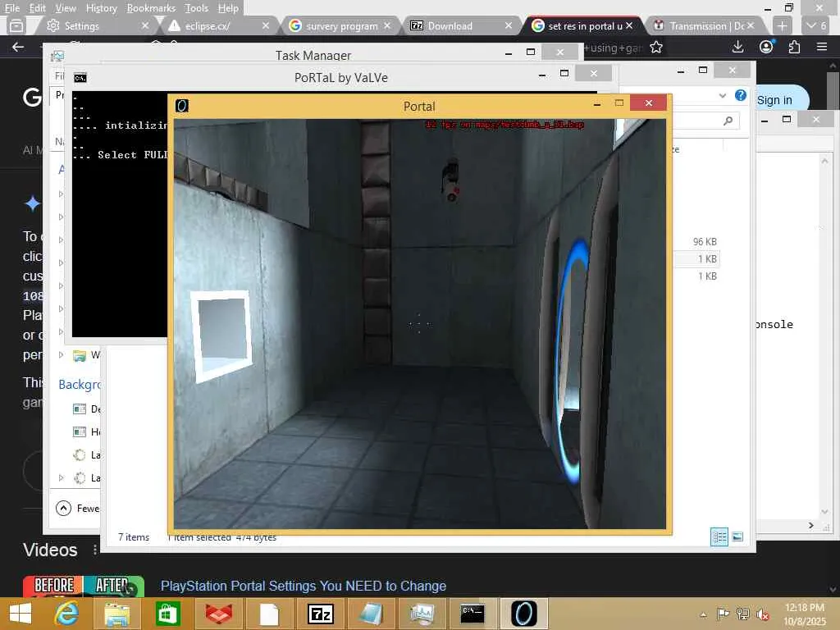Open the Tools menu in the browser

[197, 8]
